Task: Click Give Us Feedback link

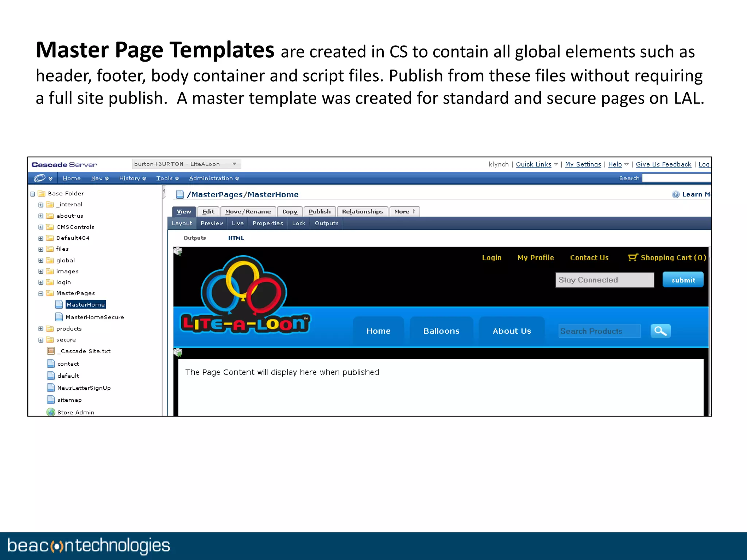Action: coord(663,164)
